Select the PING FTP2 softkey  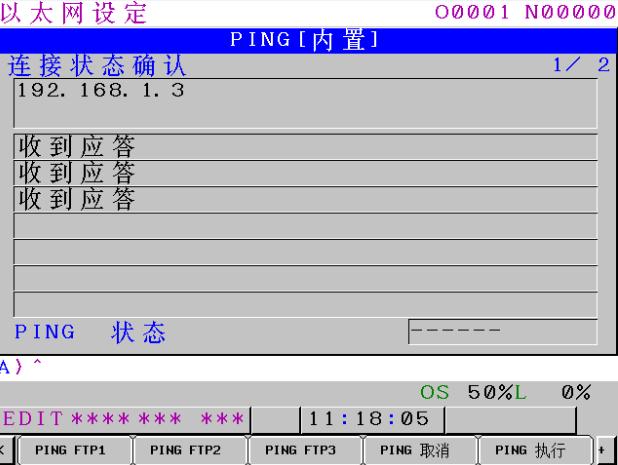point(190,450)
